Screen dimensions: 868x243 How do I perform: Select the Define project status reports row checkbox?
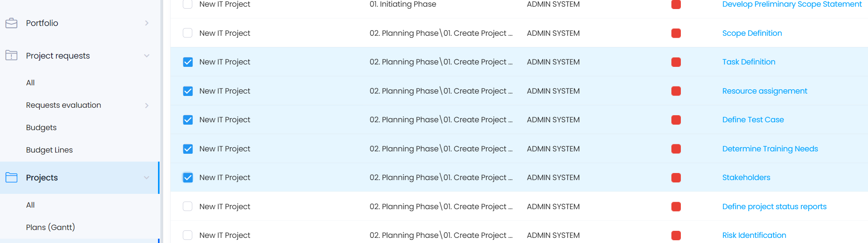tap(188, 206)
